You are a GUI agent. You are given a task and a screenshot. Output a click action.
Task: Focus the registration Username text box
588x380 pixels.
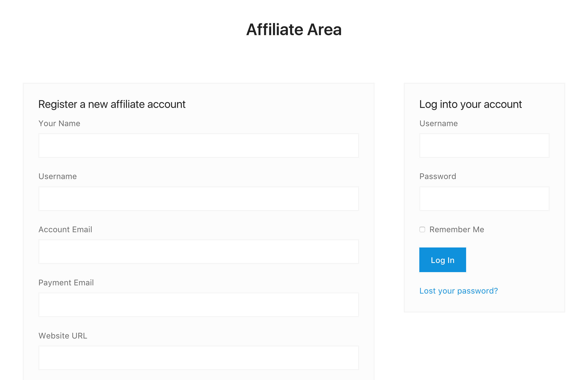pyautogui.click(x=199, y=199)
